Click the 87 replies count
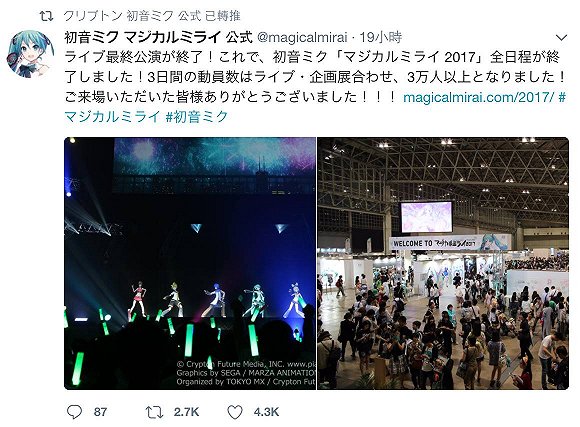Viewport: 580px width, 427px height. pos(100,412)
